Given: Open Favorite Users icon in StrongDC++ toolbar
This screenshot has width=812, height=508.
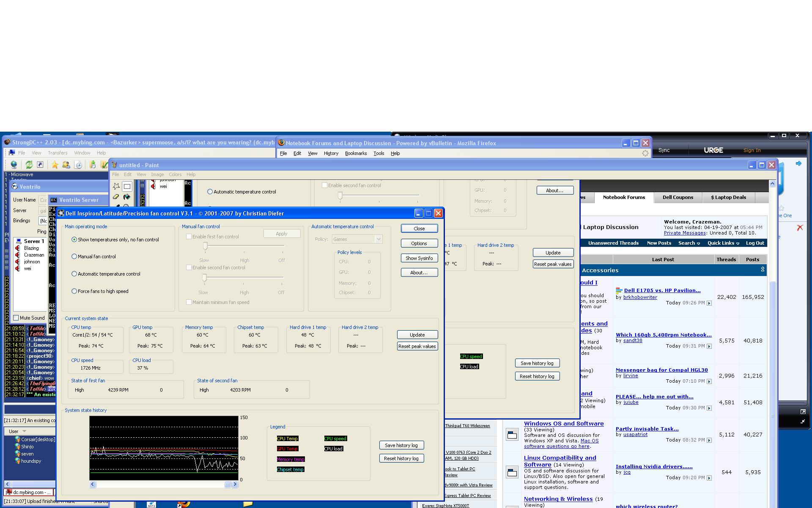Looking at the screenshot, I should (x=66, y=165).
